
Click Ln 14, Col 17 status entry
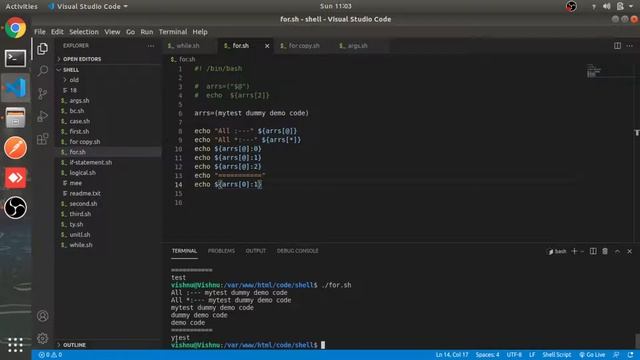coord(451,355)
